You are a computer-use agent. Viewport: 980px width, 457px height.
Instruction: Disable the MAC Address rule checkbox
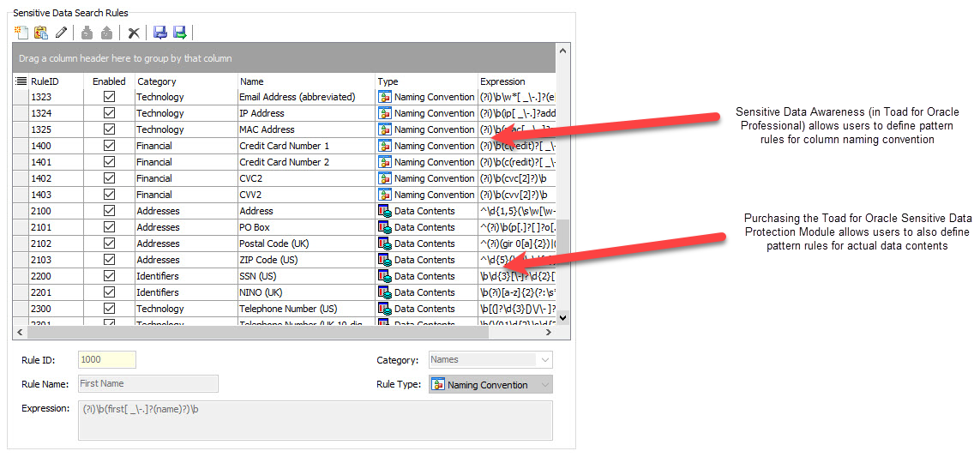(110, 129)
